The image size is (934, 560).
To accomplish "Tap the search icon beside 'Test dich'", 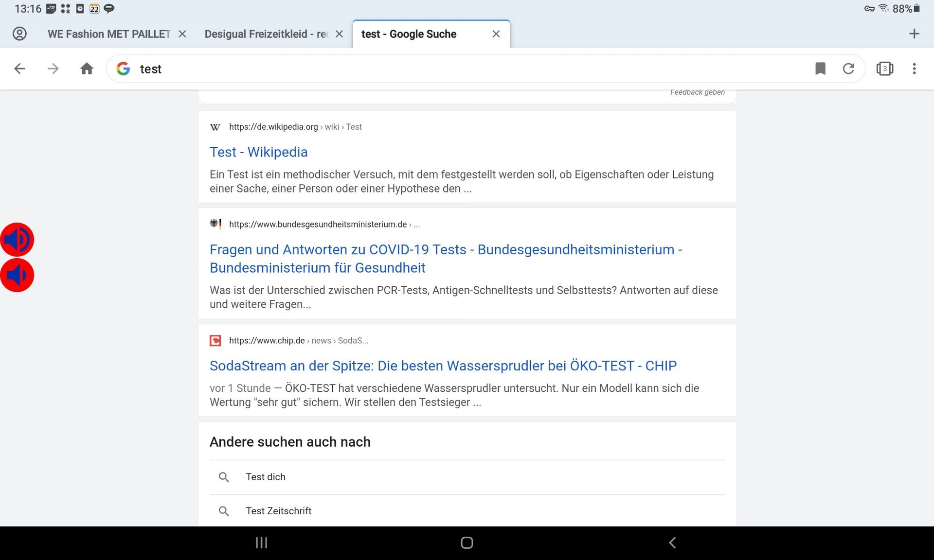I will (224, 477).
